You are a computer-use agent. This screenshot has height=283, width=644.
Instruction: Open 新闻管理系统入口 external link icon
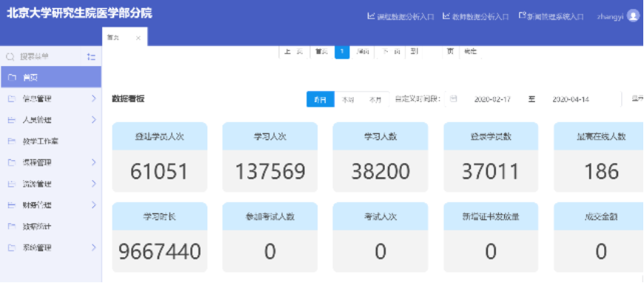coord(523,16)
